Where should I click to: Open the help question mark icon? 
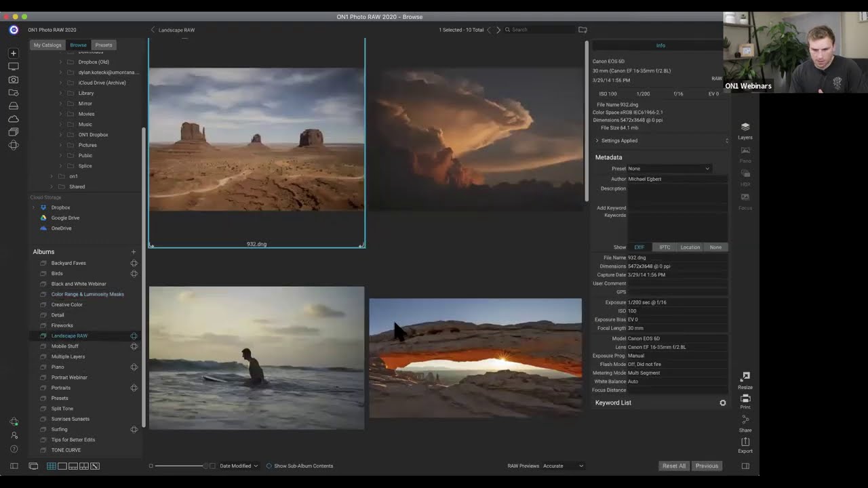(14, 449)
